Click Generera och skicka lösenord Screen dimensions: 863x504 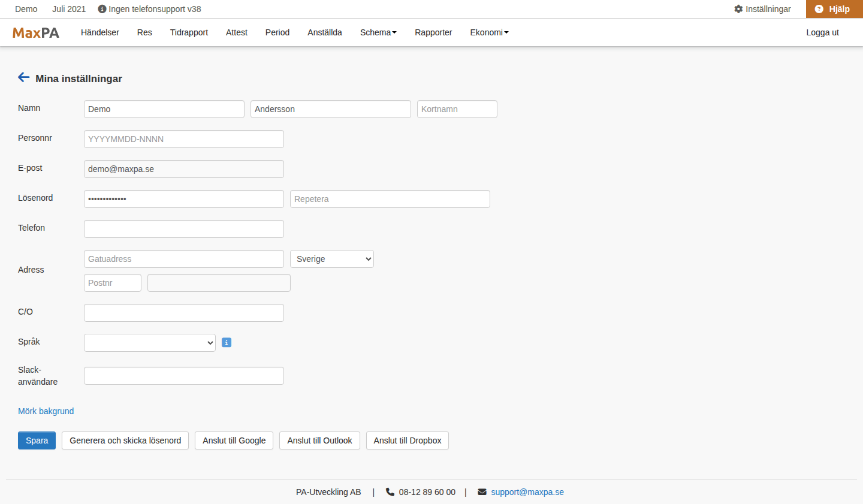(x=125, y=440)
